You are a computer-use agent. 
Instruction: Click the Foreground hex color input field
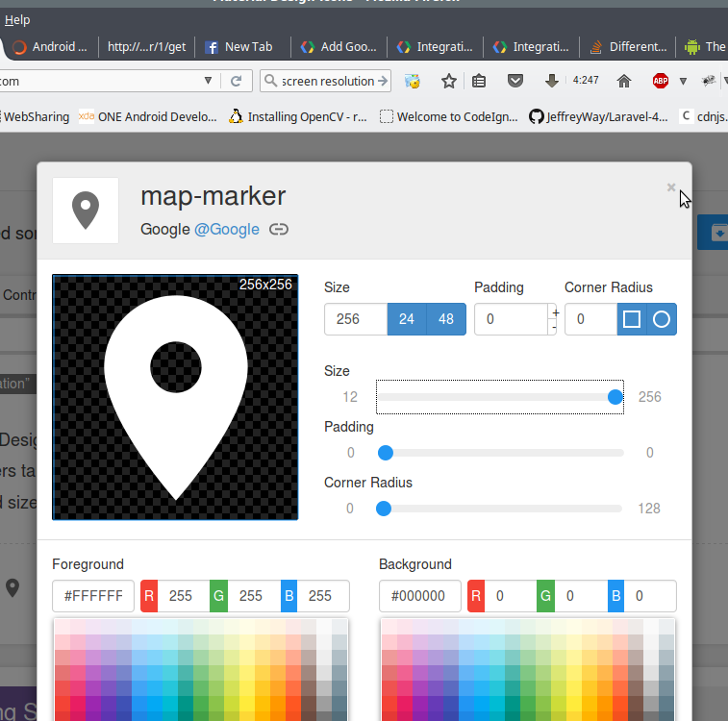pyautogui.click(x=93, y=596)
